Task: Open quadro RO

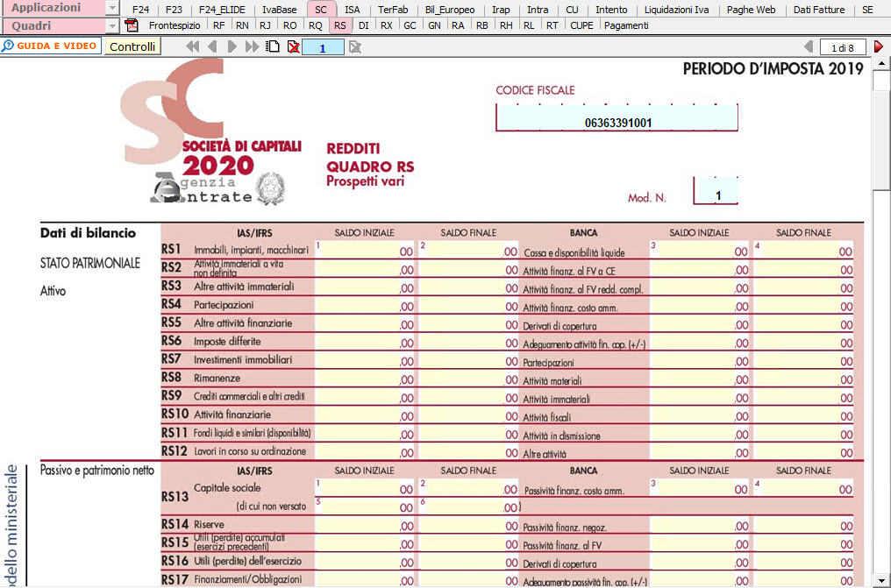Action: [289, 25]
